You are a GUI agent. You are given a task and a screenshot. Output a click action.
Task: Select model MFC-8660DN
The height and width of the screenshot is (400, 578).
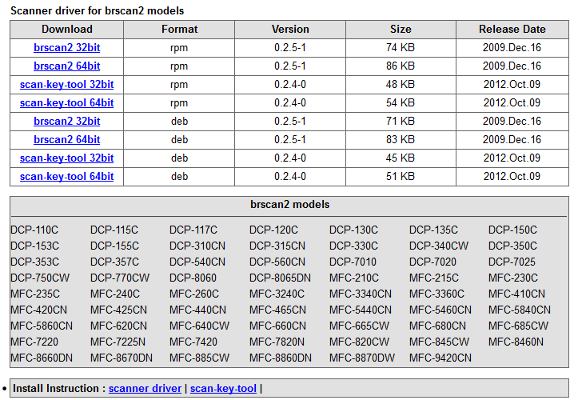click(x=42, y=358)
